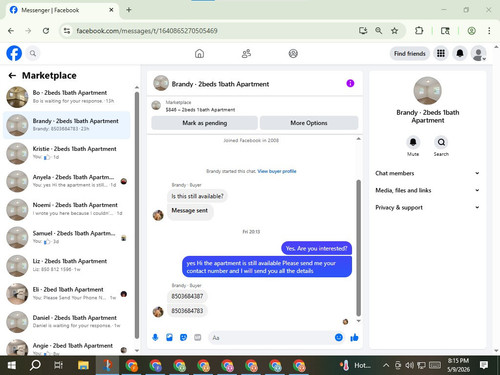
Task: Open Windows taskbar search
Action: pos(35,365)
